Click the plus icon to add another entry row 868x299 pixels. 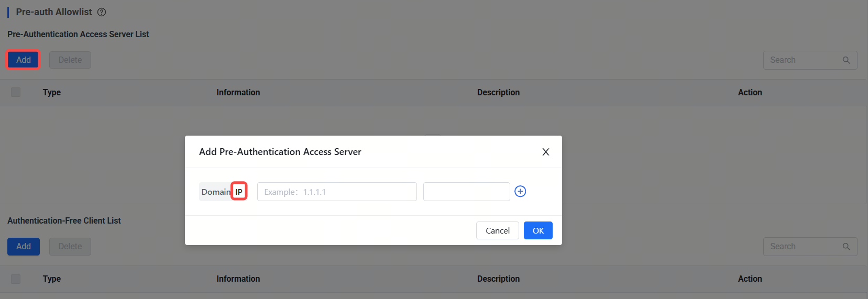pos(520,192)
